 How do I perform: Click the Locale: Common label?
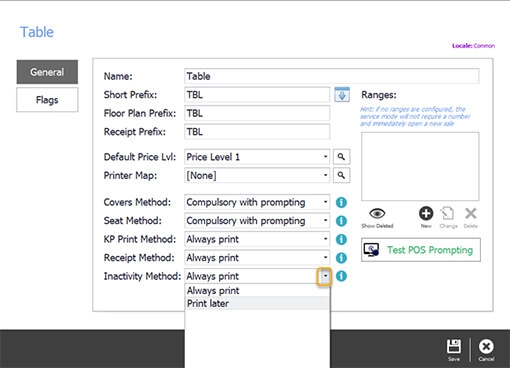(x=473, y=46)
